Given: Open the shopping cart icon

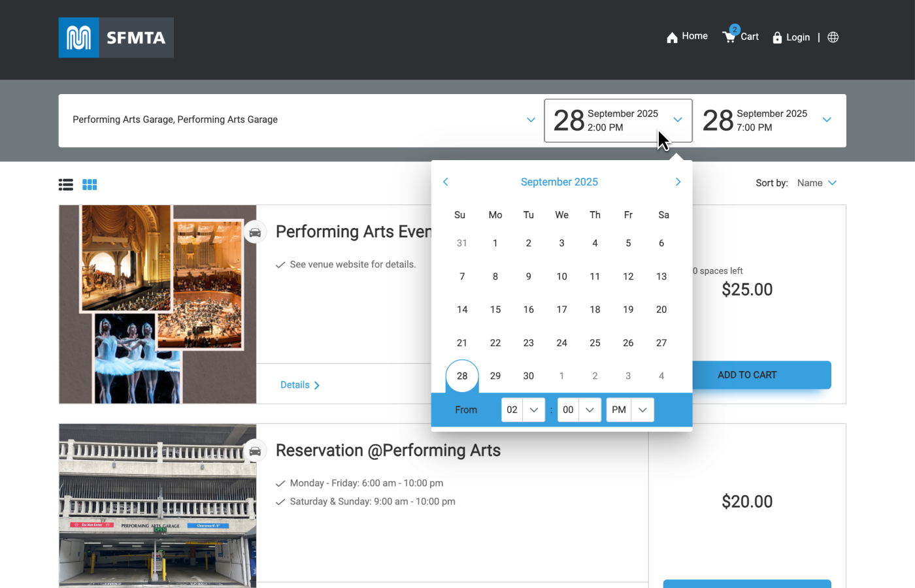Looking at the screenshot, I should [x=729, y=37].
